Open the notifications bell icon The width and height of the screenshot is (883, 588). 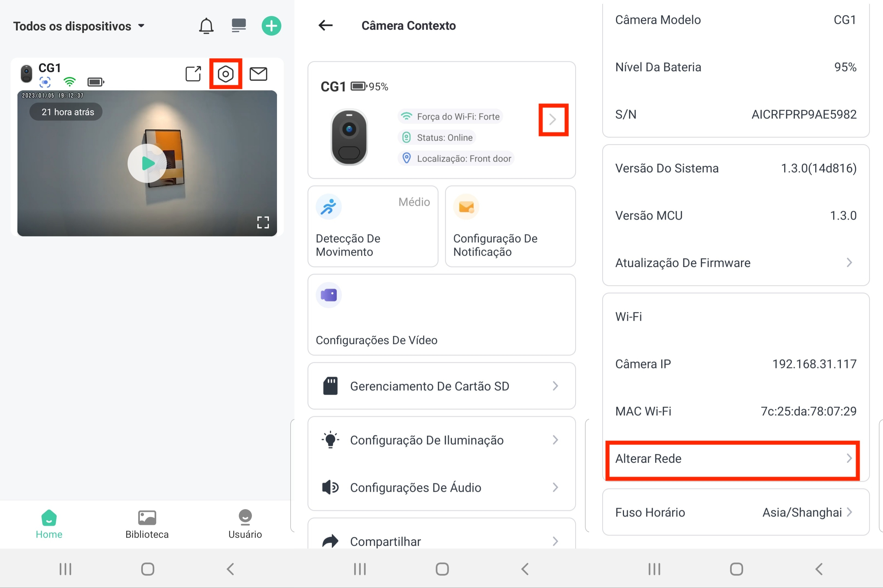click(206, 26)
